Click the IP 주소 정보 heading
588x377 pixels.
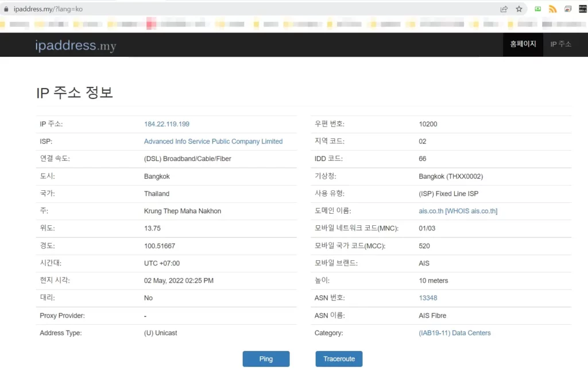click(75, 93)
